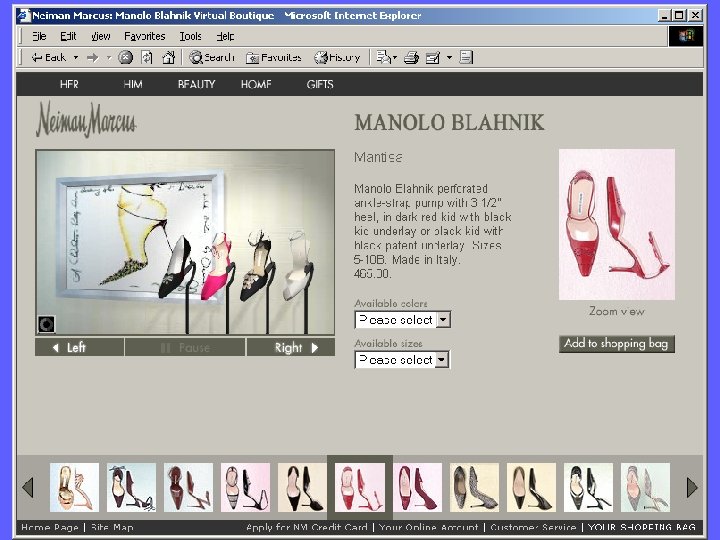Open the Available colors dropdown
The image size is (720, 540).
click(403, 320)
